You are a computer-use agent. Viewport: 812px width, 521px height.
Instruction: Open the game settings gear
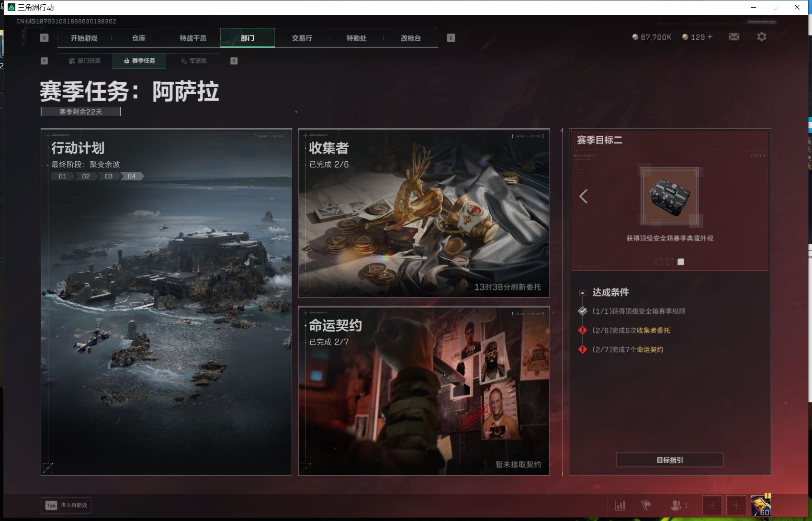point(762,36)
